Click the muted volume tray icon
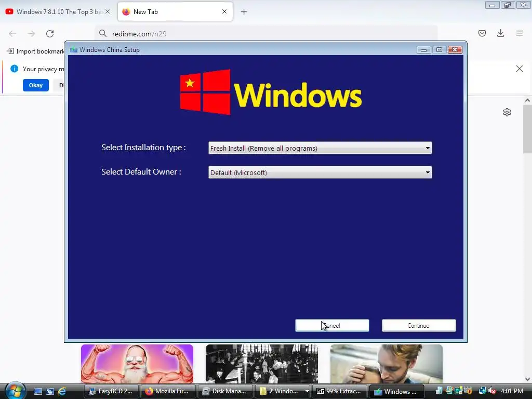Viewport: 532px width, 399px height. tap(492, 391)
